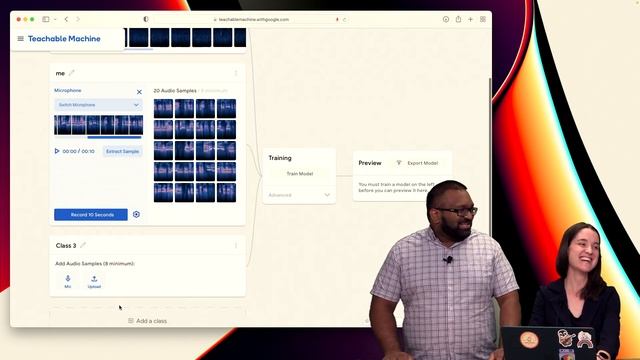Open the sidebar dropdown chevron
640x360 pixels.
click(55, 19)
